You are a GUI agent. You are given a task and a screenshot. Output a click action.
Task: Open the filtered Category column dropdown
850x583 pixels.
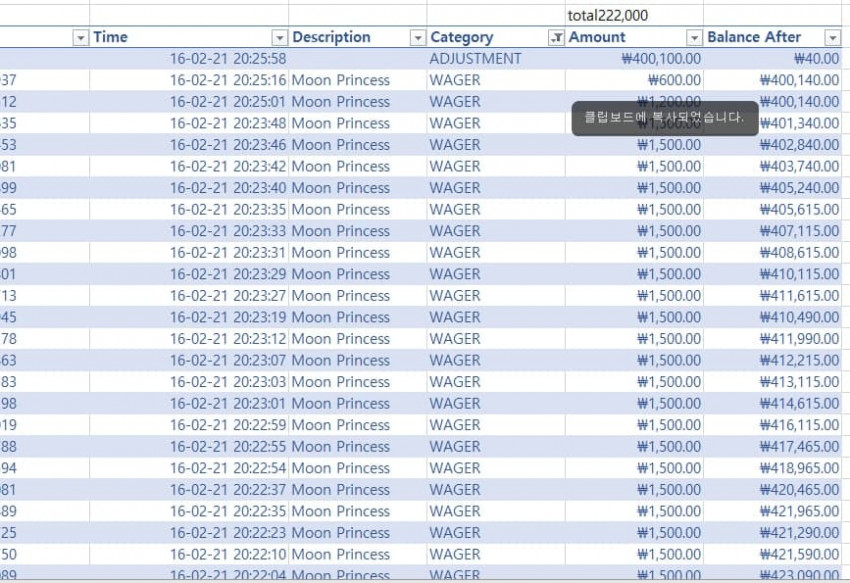556,37
